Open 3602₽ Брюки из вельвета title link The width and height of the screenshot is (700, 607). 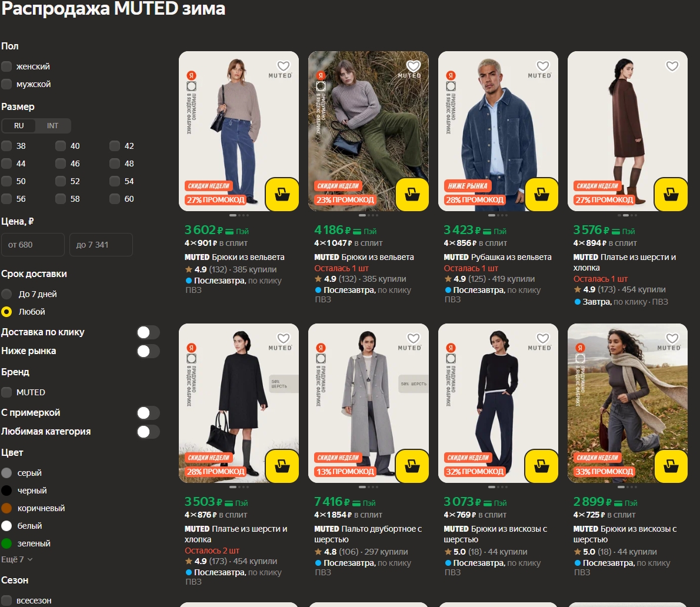click(234, 257)
